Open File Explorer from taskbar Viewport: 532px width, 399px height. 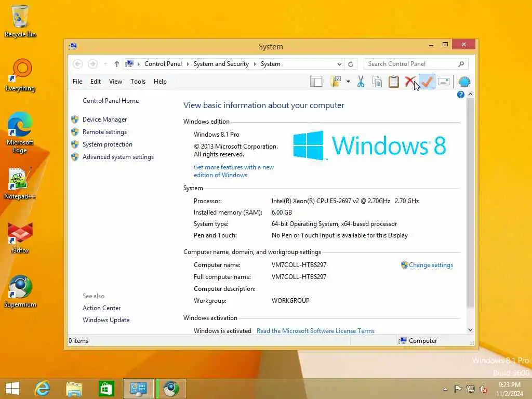pyautogui.click(x=74, y=389)
